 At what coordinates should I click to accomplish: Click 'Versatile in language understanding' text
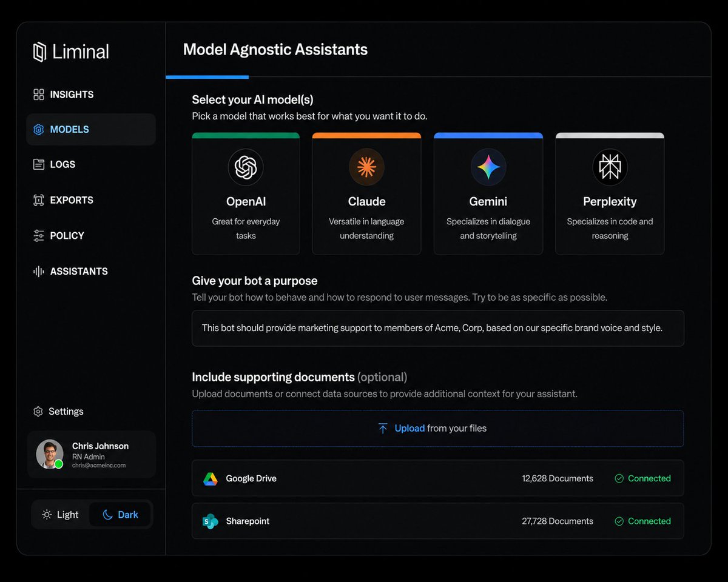coord(366,229)
